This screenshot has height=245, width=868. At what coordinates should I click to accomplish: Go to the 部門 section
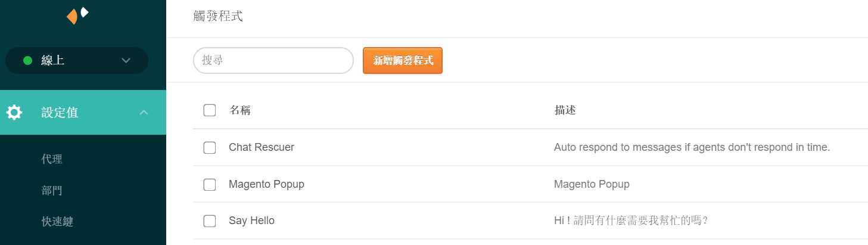pos(52,191)
